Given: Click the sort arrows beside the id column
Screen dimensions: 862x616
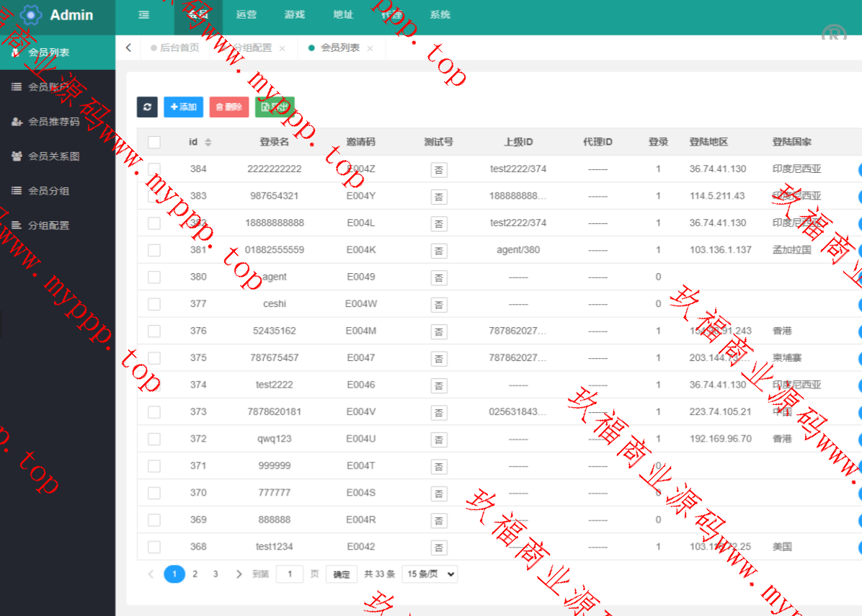Looking at the screenshot, I should (208, 143).
